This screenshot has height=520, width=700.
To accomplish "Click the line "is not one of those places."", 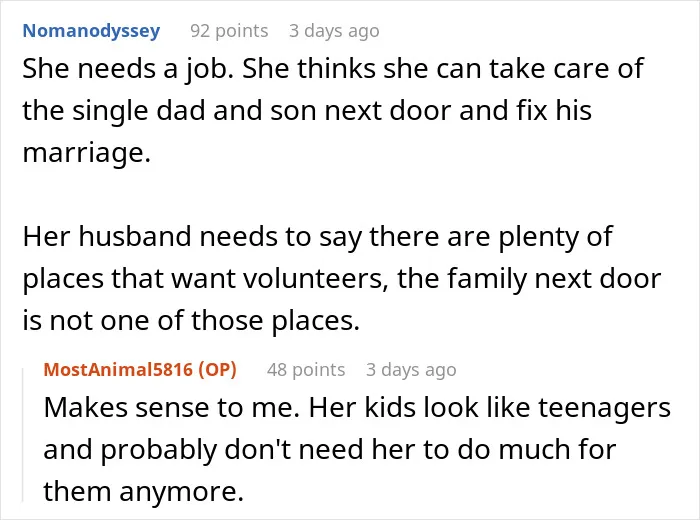I will (x=191, y=321).
